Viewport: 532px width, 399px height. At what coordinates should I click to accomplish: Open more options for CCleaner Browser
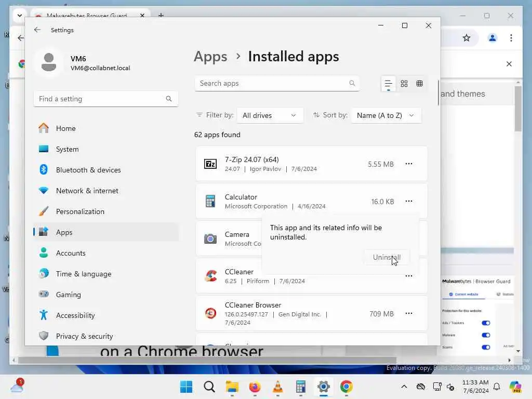pyautogui.click(x=409, y=313)
